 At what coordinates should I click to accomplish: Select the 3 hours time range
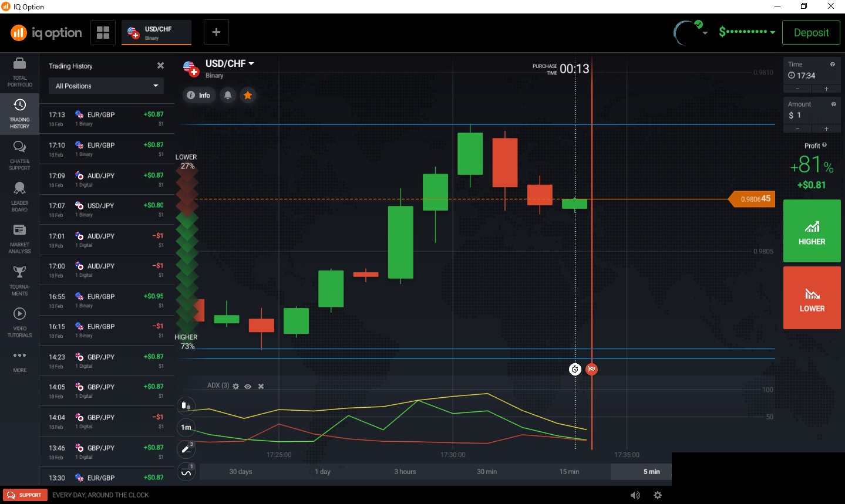(405, 472)
